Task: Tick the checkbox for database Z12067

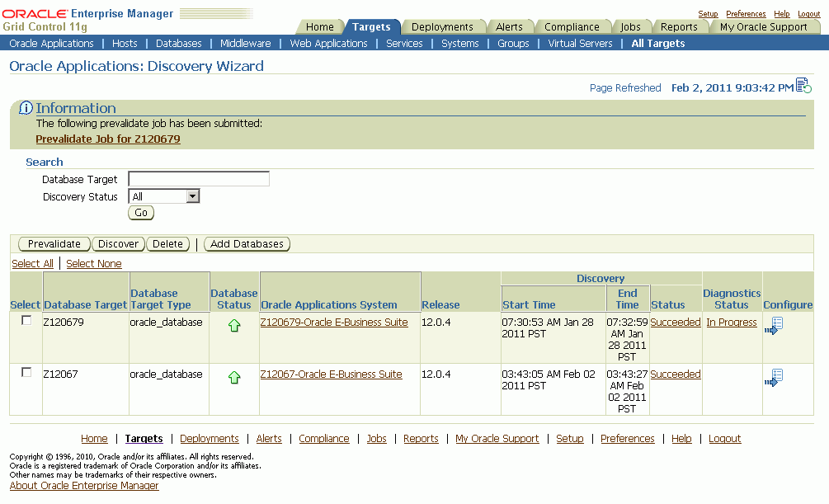Action: pyautogui.click(x=26, y=372)
